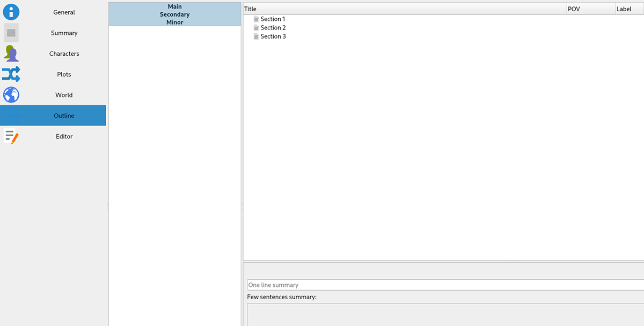Select the Section 1 row
The width and height of the screenshot is (644, 326).
point(443,19)
